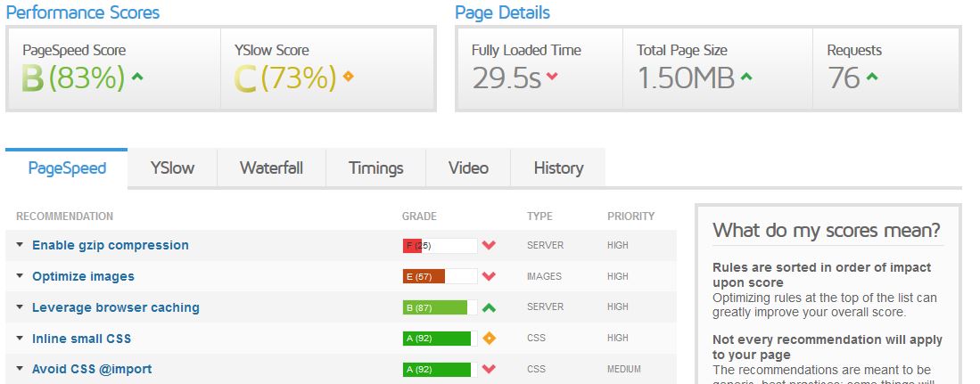
Task: Open the Leverage browser caching recommendation
Action: click(116, 308)
